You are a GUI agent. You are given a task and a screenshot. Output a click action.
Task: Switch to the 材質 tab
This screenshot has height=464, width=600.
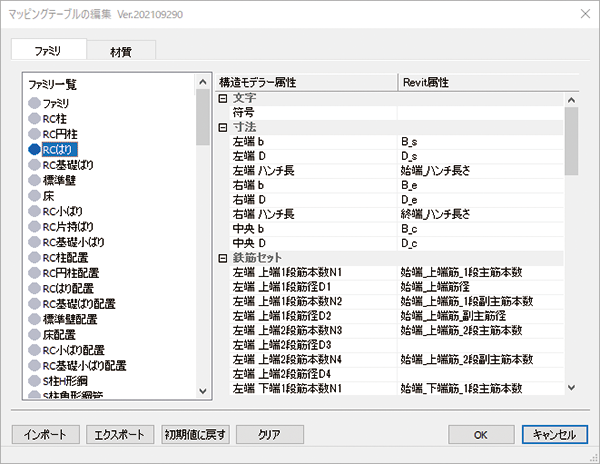click(x=120, y=51)
